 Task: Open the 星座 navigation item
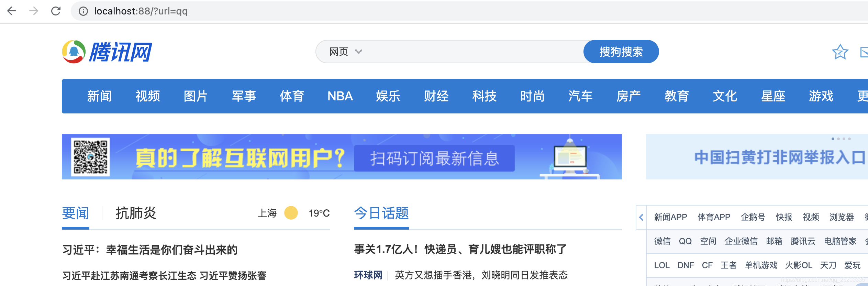773,96
